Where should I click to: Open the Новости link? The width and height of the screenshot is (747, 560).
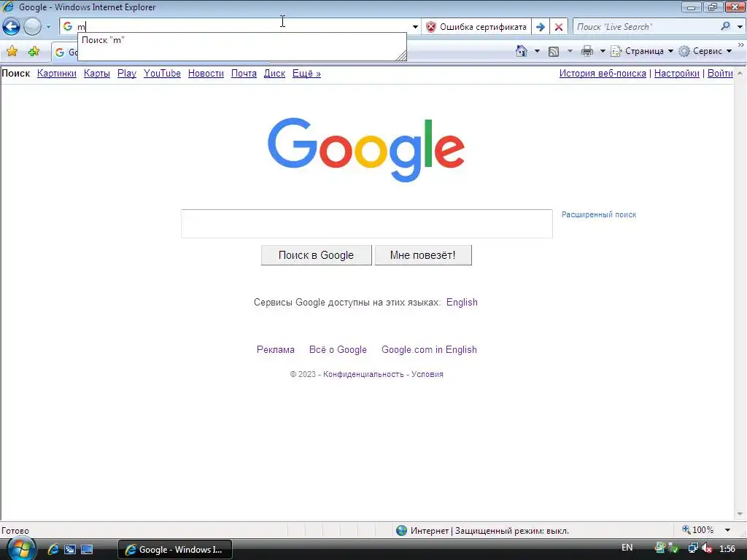click(206, 74)
